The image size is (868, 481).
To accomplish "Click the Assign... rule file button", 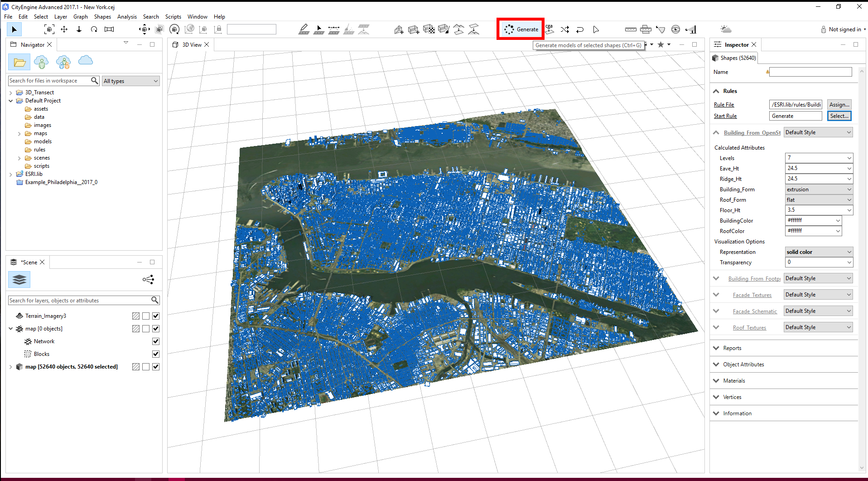I will click(x=839, y=105).
